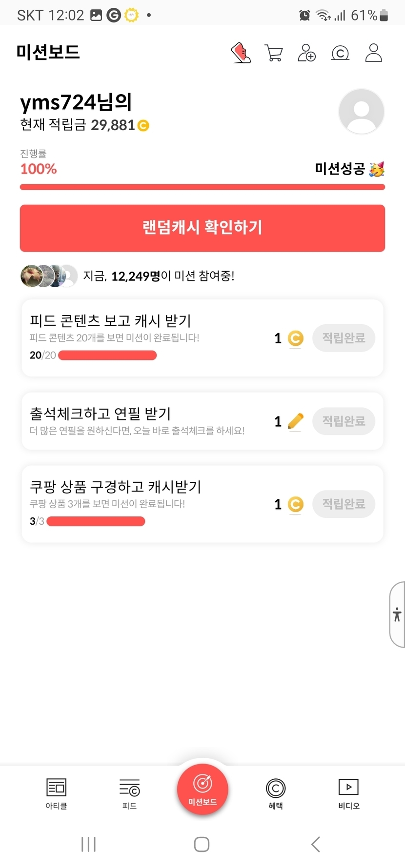Tap the participant avatars group

click(49, 276)
